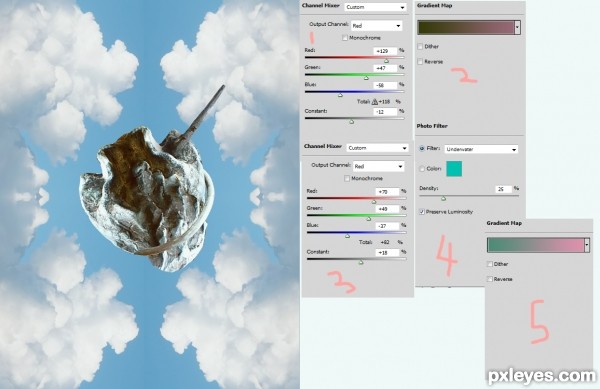Click the Constant slider handle in the Red +70 mixer
Viewport: 600px width, 389px height.
click(x=360, y=262)
